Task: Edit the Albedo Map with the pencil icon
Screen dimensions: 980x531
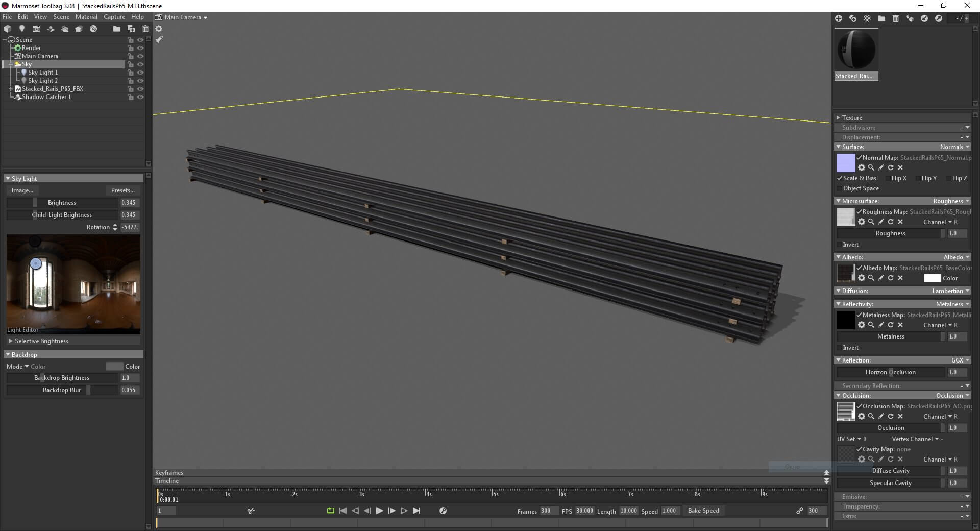Action: (x=881, y=278)
